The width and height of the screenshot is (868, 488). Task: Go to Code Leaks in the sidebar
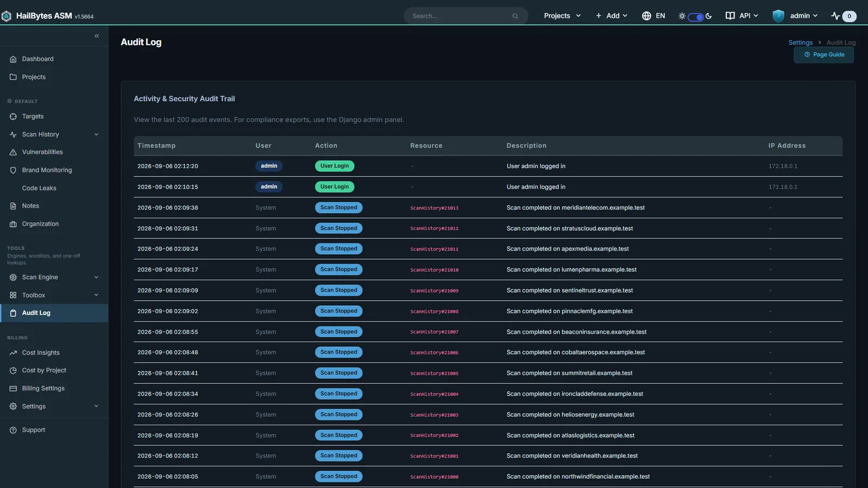[x=39, y=188]
